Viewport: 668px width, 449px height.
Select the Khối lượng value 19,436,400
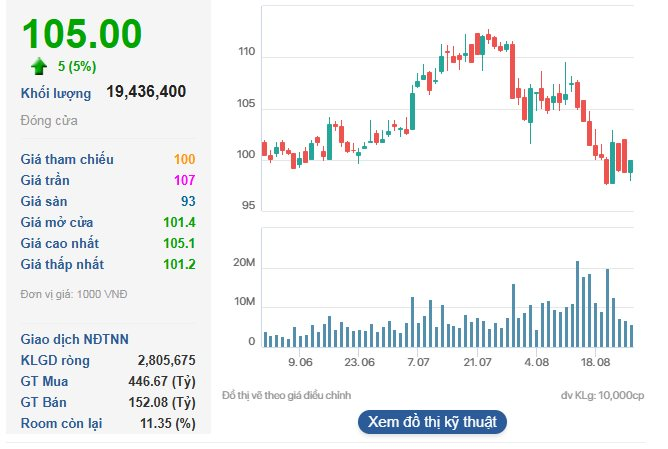(x=146, y=92)
